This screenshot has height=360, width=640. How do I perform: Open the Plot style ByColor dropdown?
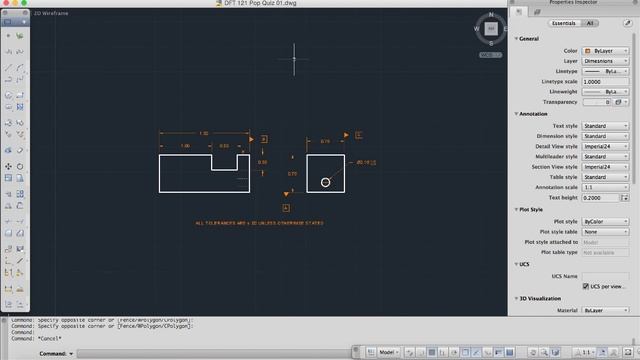coord(605,221)
